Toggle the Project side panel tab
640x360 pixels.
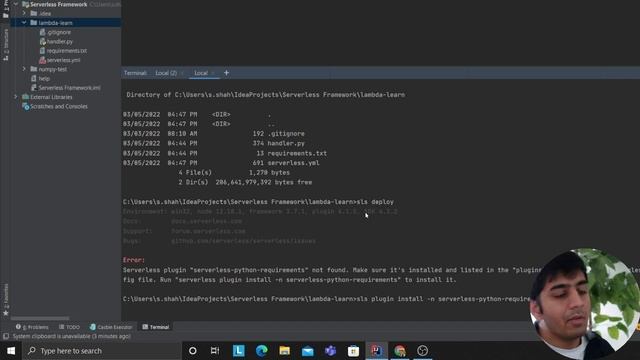pos(6,9)
